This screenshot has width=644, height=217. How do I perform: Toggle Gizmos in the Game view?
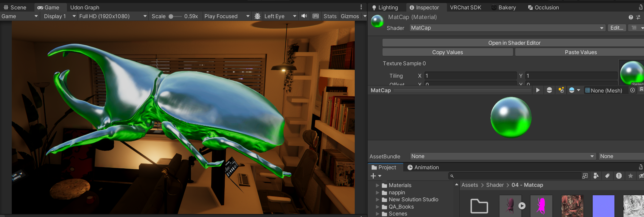click(x=350, y=16)
